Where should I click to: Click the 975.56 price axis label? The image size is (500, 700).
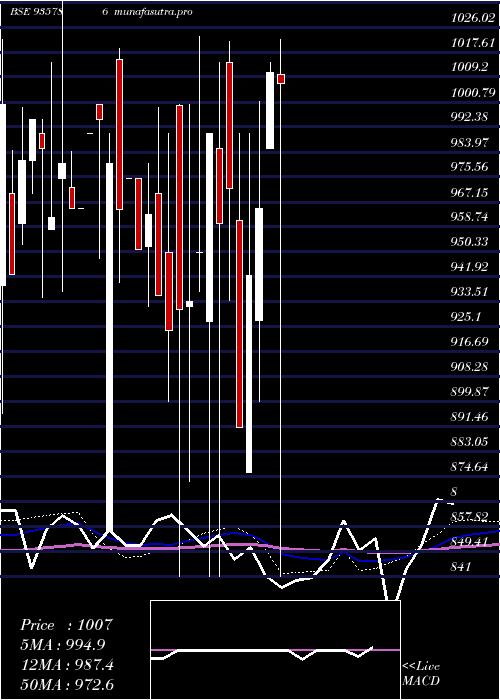(x=470, y=167)
